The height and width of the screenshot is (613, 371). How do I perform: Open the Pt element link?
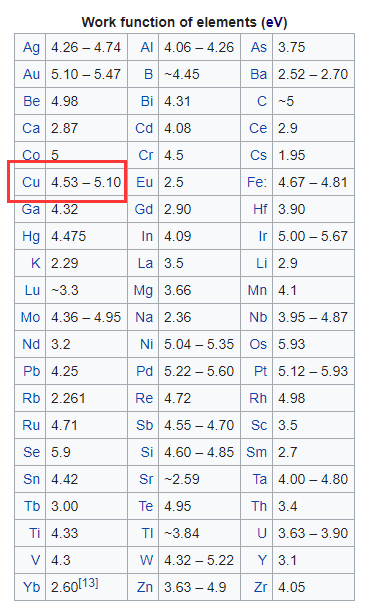[x=261, y=371]
